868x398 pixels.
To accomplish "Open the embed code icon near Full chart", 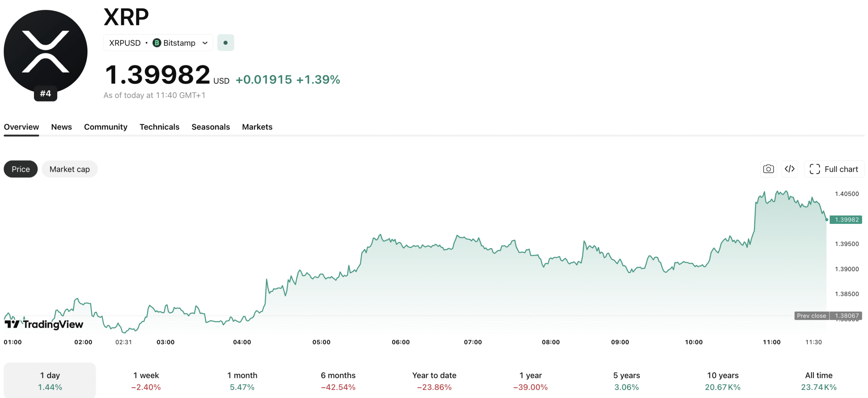I will [x=790, y=169].
